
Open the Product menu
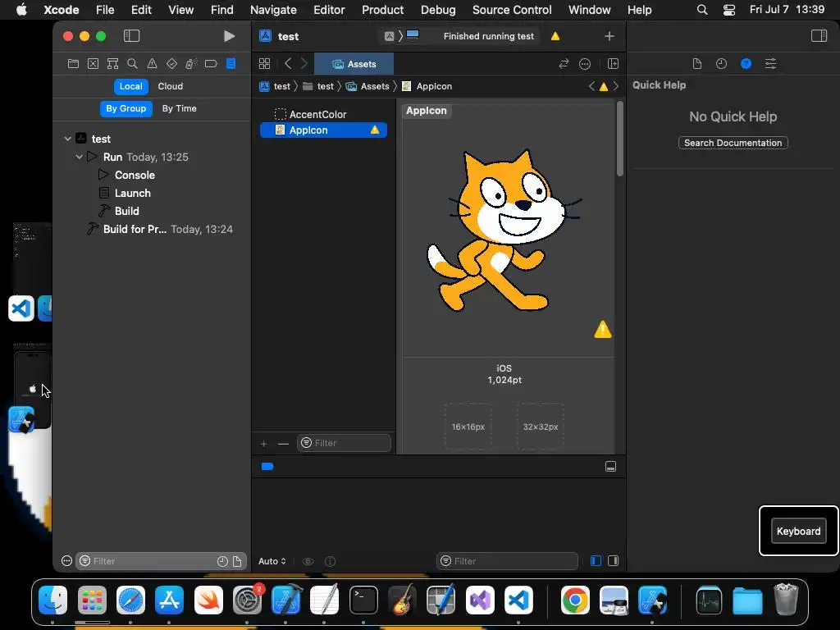(x=382, y=10)
